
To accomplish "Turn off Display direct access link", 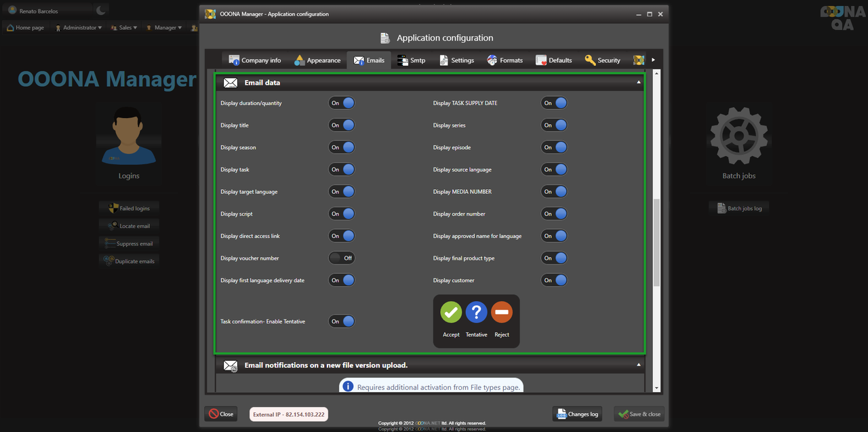I will [341, 236].
